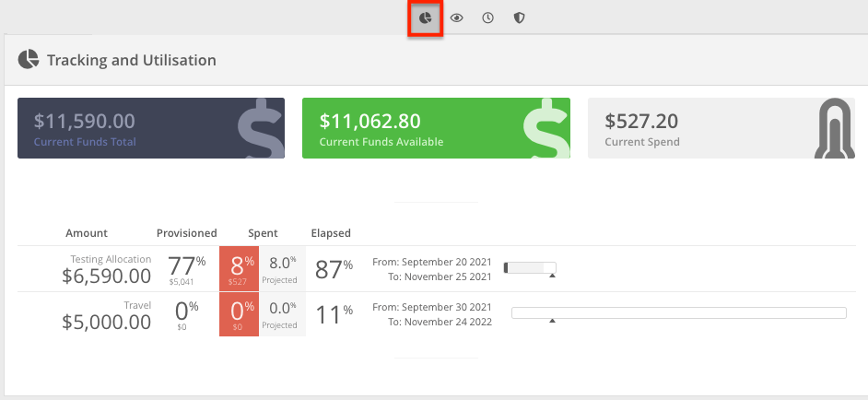Select the Current Spend card
This screenshot has width=868, height=400.
click(721, 128)
